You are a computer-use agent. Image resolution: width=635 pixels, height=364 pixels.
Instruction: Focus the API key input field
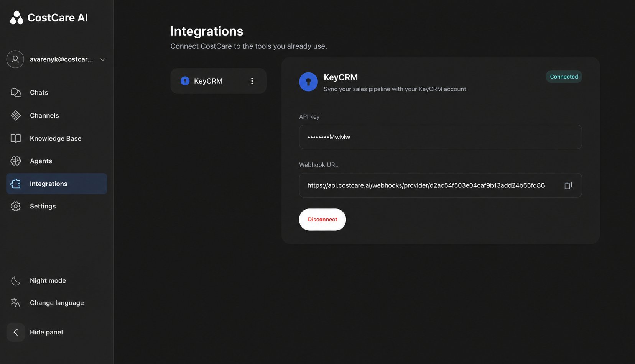[440, 137]
